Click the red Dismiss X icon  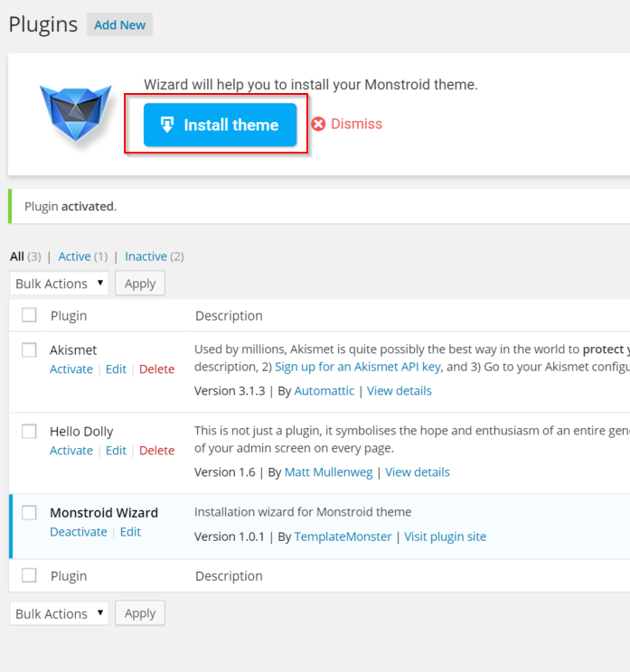point(318,125)
